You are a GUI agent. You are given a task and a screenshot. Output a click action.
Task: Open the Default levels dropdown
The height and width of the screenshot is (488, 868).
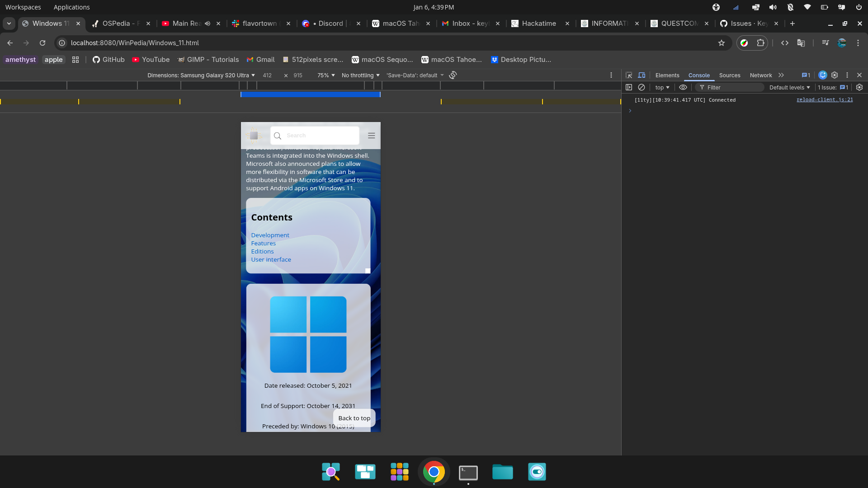(789, 87)
